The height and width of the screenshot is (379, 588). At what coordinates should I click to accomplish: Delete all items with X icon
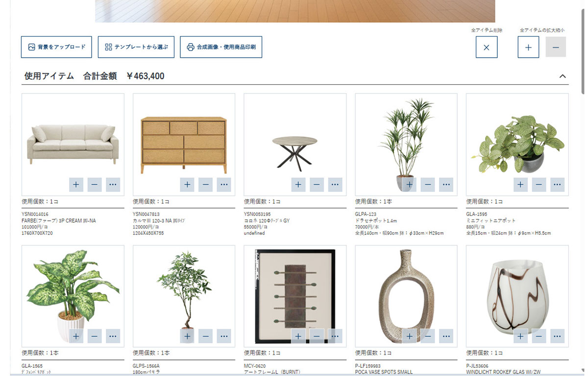[487, 47]
